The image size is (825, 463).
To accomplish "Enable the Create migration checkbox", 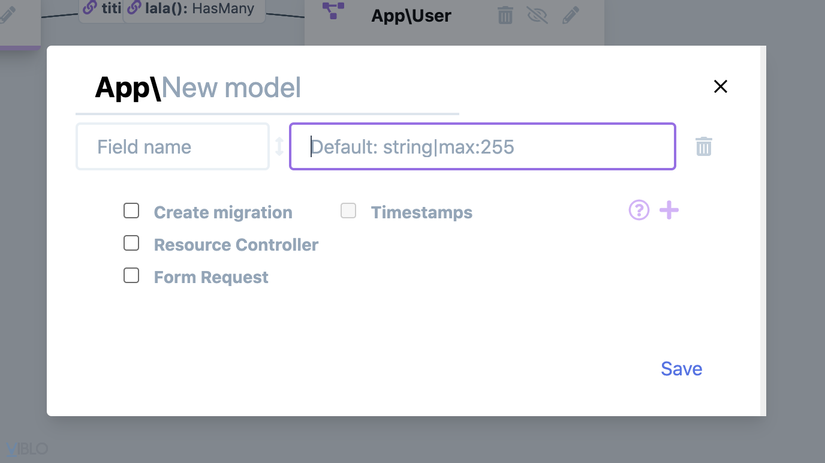I will point(131,210).
